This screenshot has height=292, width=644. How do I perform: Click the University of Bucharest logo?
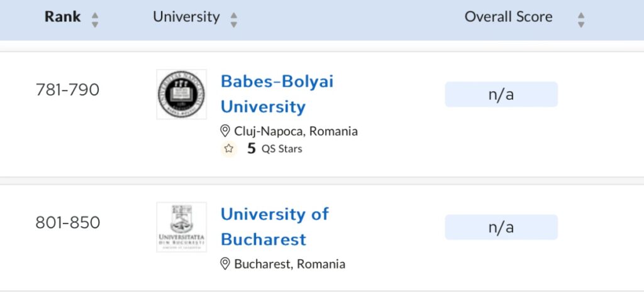click(181, 227)
